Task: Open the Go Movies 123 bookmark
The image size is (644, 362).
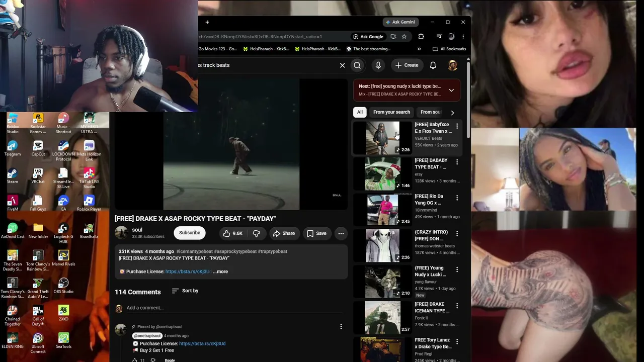Action: [218, 49]
